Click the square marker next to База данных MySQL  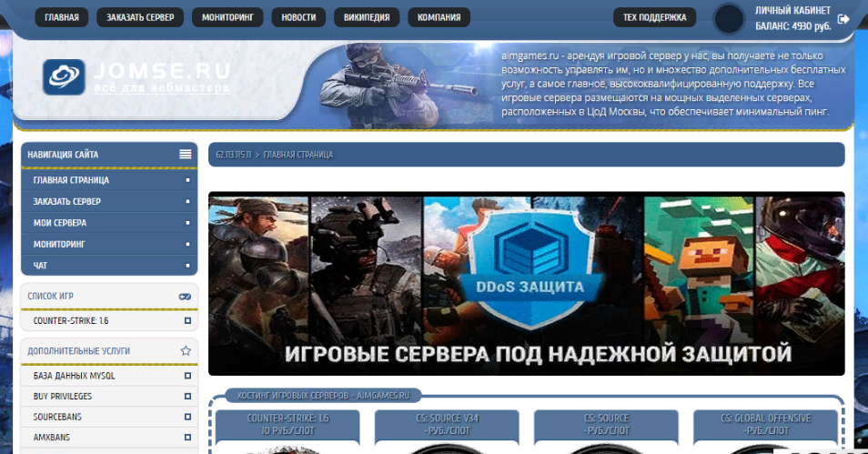[x=187, y=376]
